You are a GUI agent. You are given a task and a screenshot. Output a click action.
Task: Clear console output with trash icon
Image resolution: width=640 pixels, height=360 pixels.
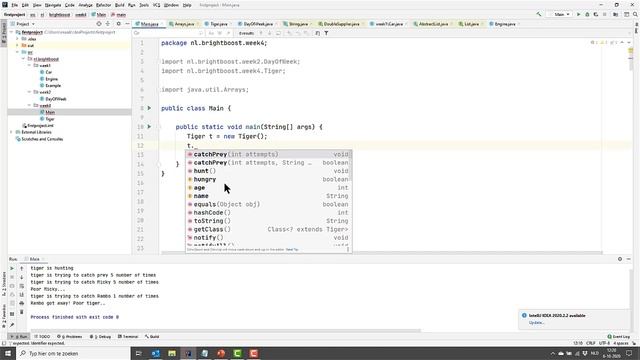[x=22, y=312]
